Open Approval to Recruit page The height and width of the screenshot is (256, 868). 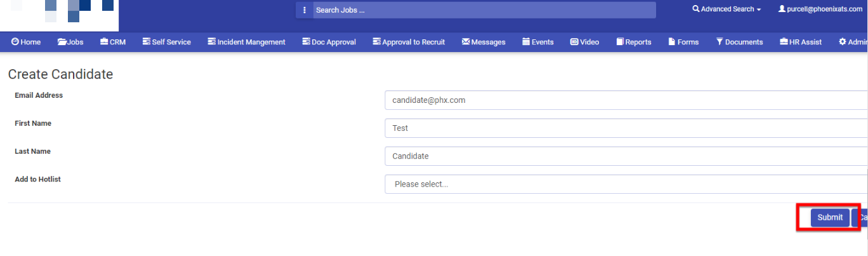(409, 42)
